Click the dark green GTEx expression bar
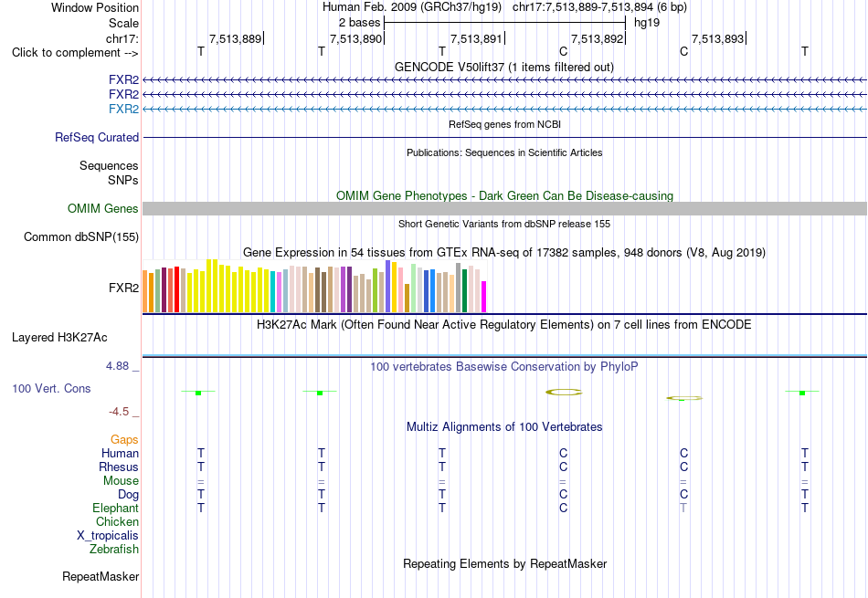This screenshot has width=868, height=598. click(x=464, y=291)
